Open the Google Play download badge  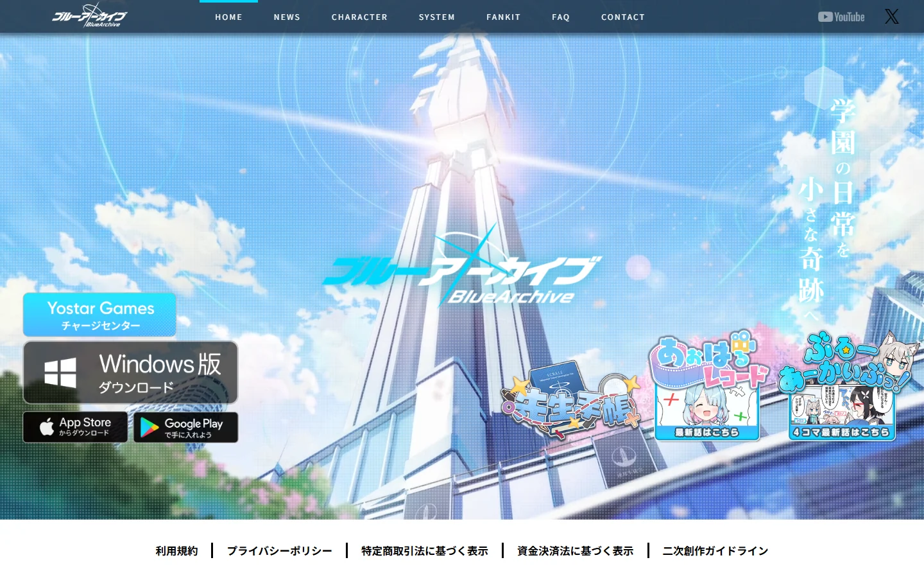[185, 427]
